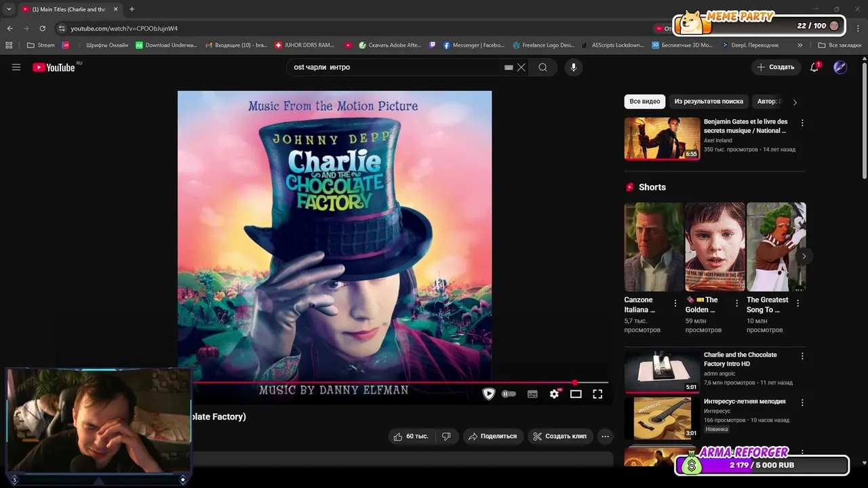The height and width of the screenshot is (488, 868).
Task: Show next filter chips arrow
Action: pos(795,102)
